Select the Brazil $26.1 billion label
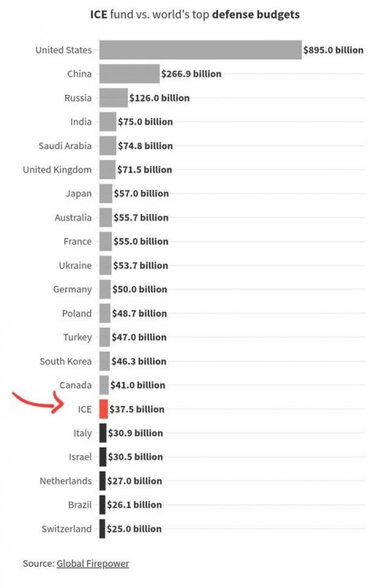This screenshot has height=588, width=390. pyautogui.click(x=134, y=505)
